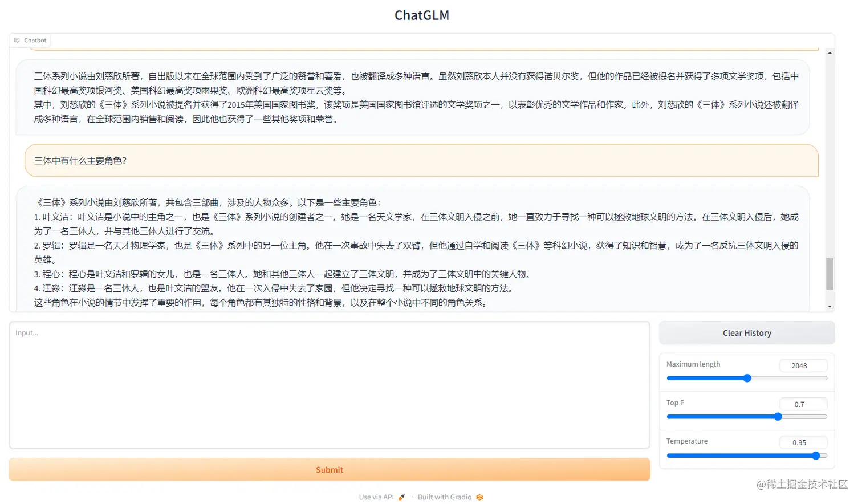Click the line starting 4. 汪淼

click(275, 288)
